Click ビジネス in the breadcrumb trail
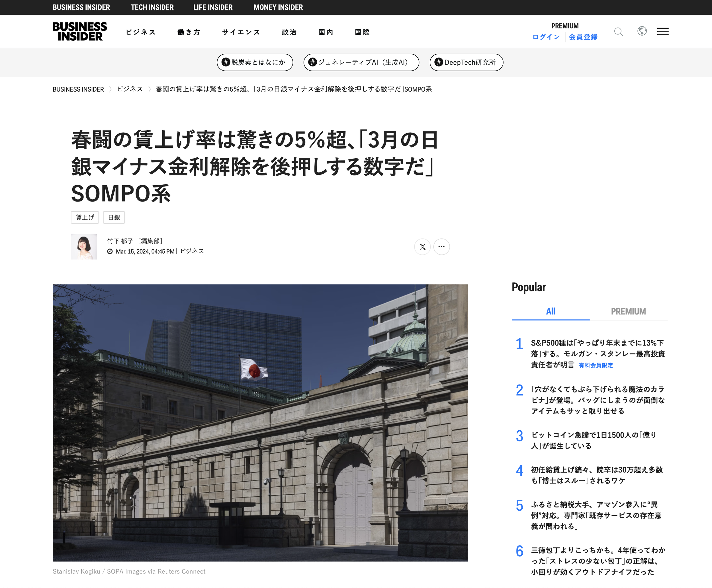 tap(130, 89)
